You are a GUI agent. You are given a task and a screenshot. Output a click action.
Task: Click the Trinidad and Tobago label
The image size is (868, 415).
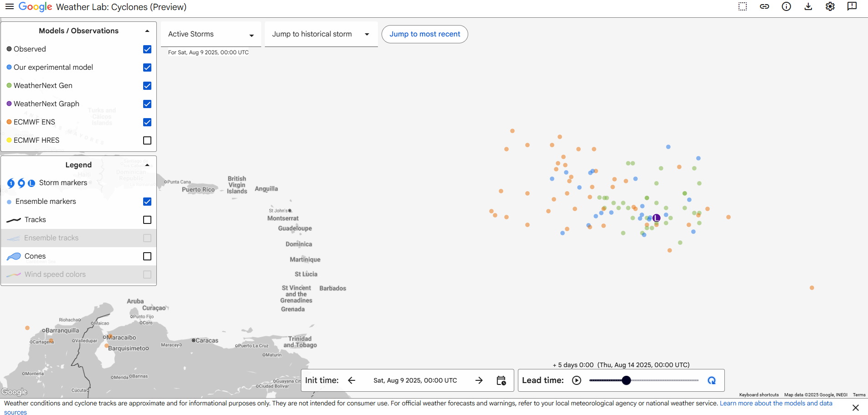(x=300, y=342)
